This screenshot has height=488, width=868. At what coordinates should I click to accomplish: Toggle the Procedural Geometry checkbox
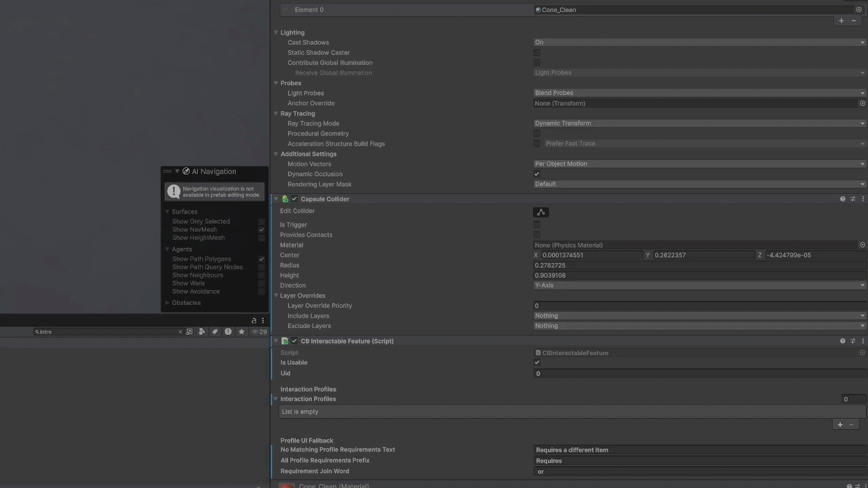[537, 134]
